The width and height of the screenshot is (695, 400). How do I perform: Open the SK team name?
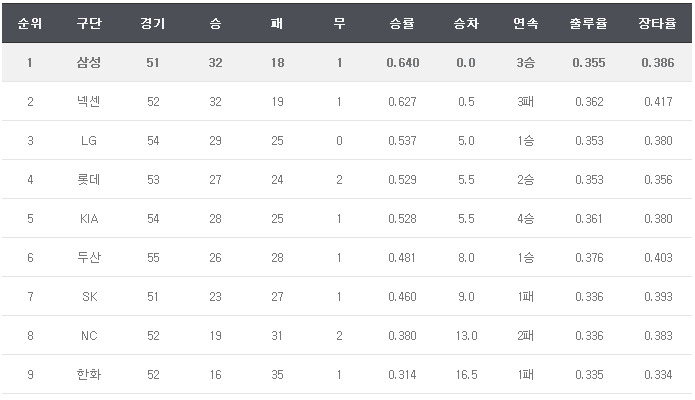click(89, 297)
